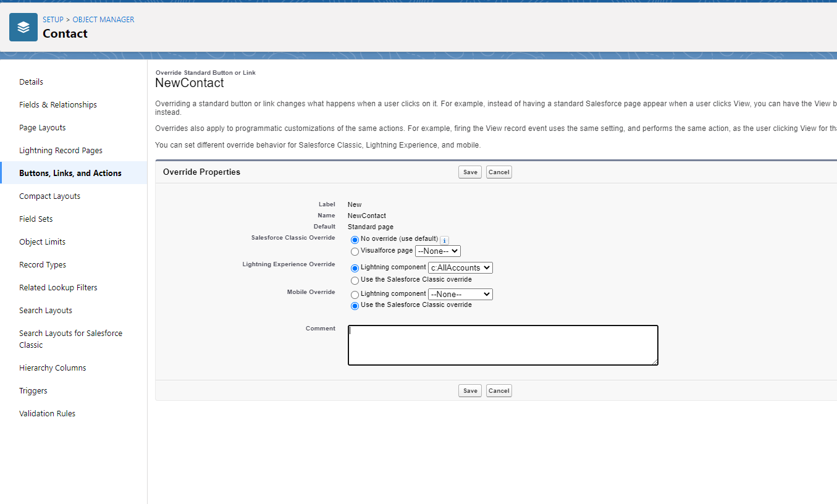Viewport: 837px width, 504px height.
Task: Select Visualforce page radio button
Action: point(355,251)
